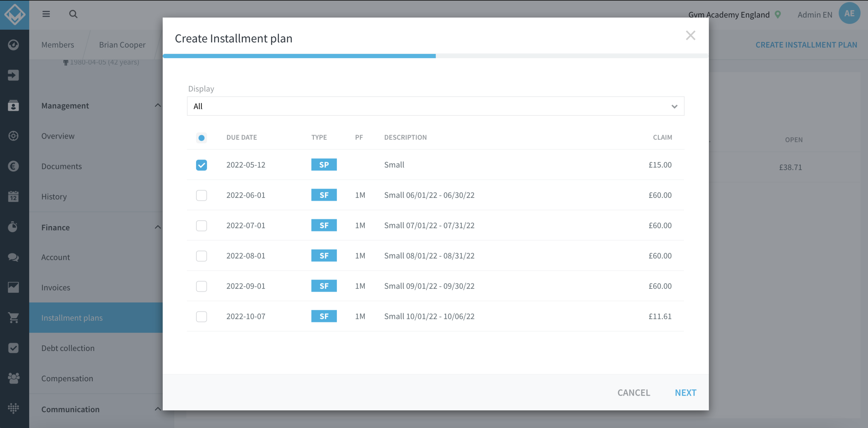This screenshot has height=428, width=868.
Task: Open the Overview menu item
Action: coord(58,136)
